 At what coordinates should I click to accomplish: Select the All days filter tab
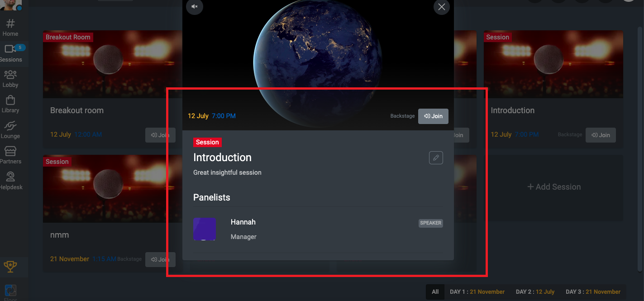point(435,292)
